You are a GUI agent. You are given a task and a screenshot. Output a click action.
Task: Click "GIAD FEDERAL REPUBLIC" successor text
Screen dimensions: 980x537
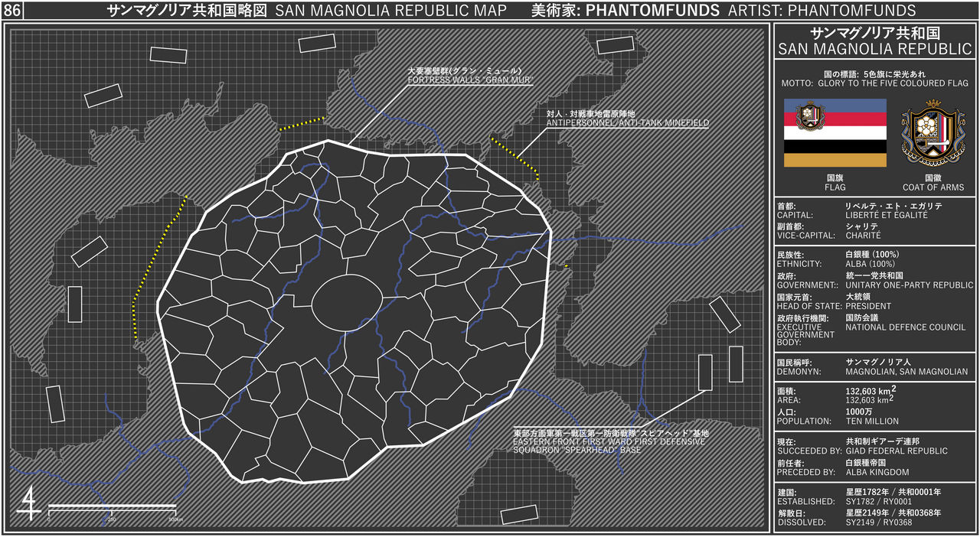(897, 451)
